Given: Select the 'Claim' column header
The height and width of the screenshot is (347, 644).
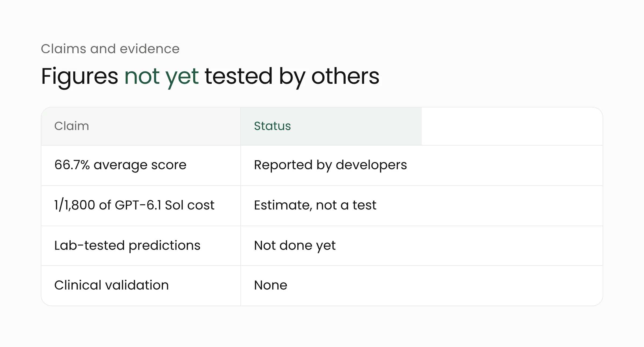Looking at the screenshot, I should (x=141, y=126).
